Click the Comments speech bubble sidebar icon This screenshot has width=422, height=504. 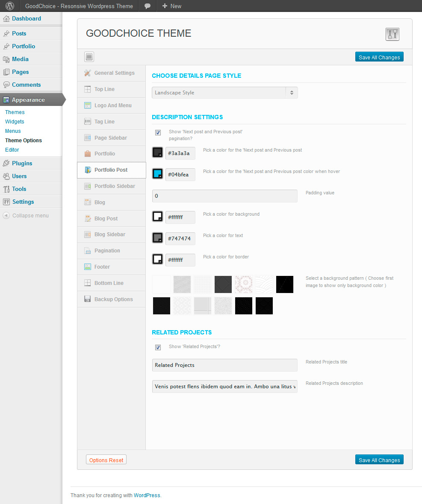click(6, 85)
